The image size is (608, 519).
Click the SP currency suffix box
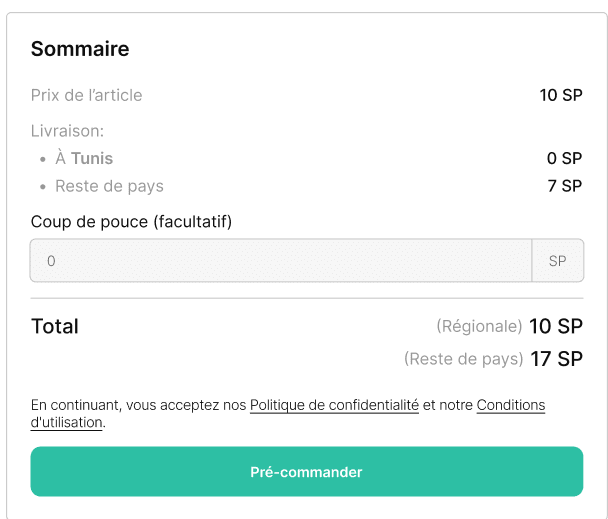(x=558, y=260)
